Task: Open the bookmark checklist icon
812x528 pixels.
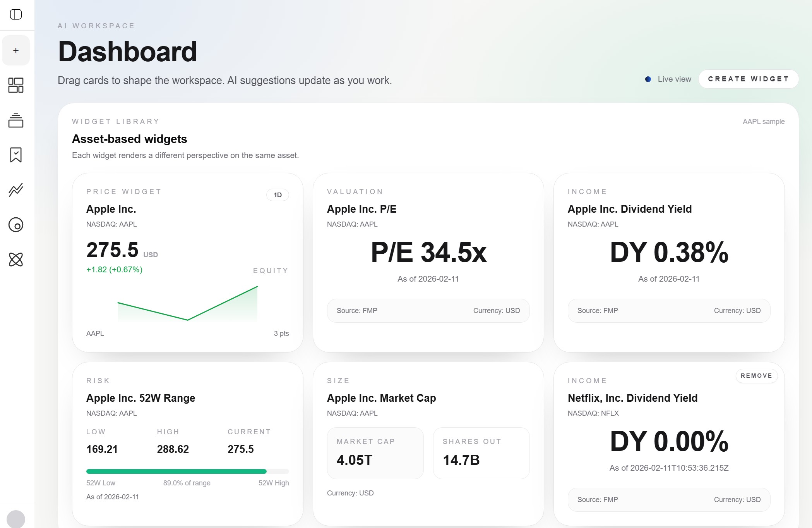Action: click(x=16, y=155)
